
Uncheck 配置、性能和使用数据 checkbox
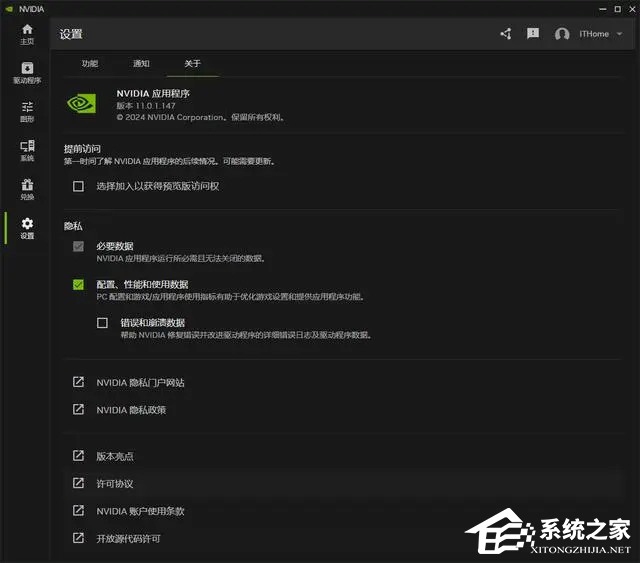click(78, 285)
